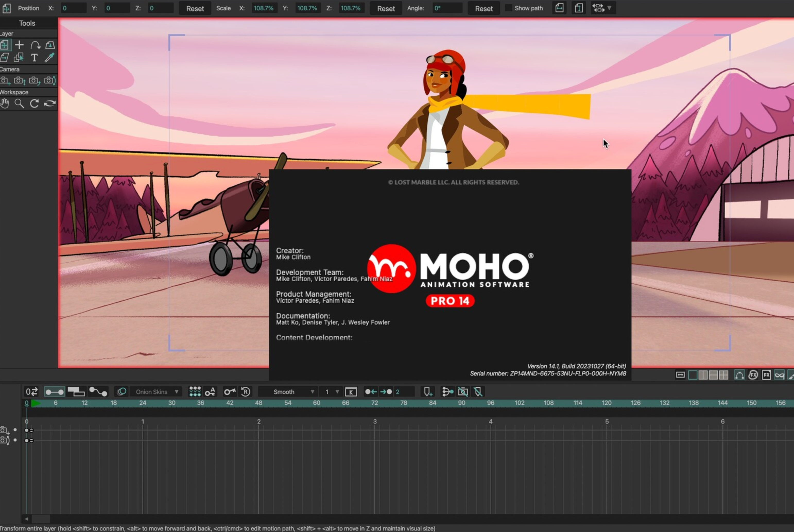The width and height of the screenshot is (794, 532).
Task: Select the Layer Selector tool
Action: tap(19, 58)
